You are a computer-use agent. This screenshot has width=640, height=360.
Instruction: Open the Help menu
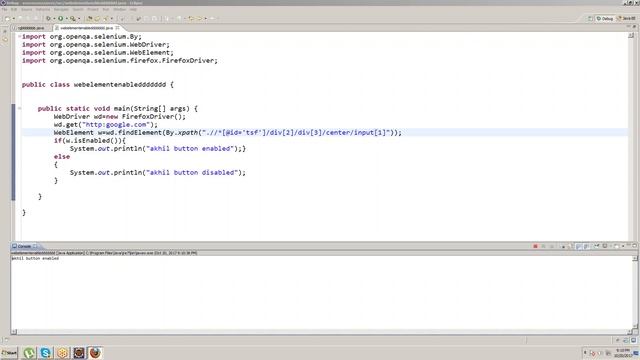[133, 9]
